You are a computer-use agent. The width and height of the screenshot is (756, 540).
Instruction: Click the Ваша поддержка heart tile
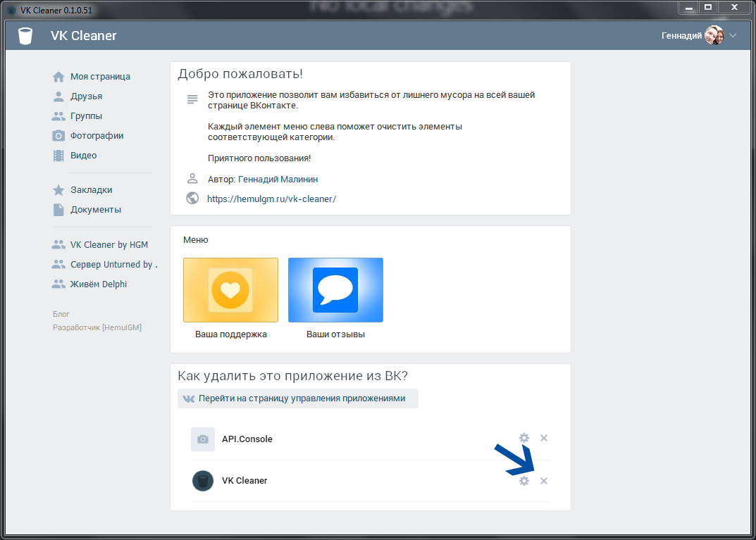230,290
